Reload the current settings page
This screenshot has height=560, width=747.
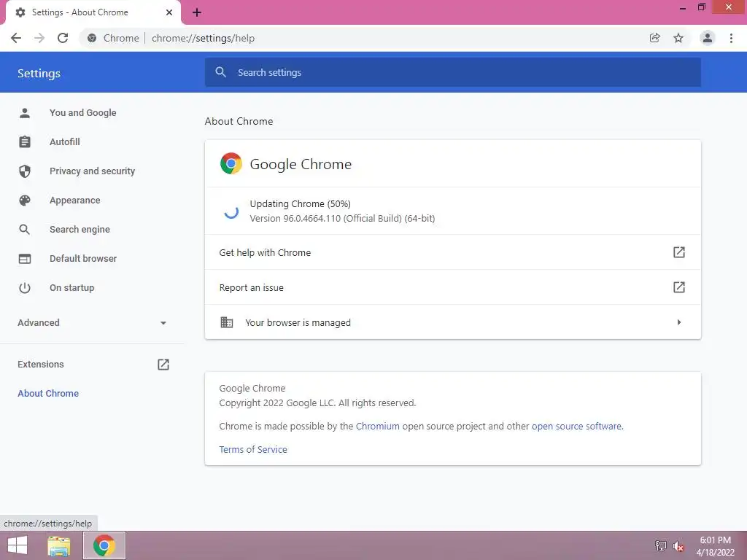(x=63, y=38)
